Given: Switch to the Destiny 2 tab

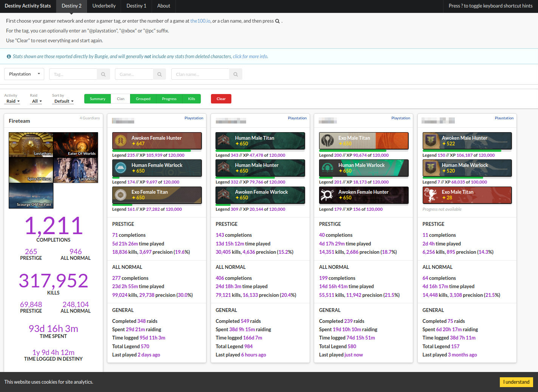Looking at the screenshot, I should 71,6.
